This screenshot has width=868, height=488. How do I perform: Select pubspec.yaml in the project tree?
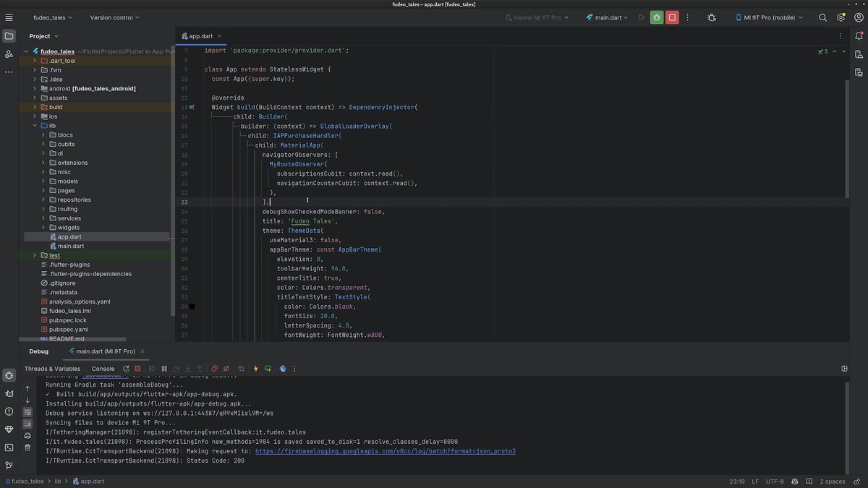pyautogui.click(x=68, y=330)
